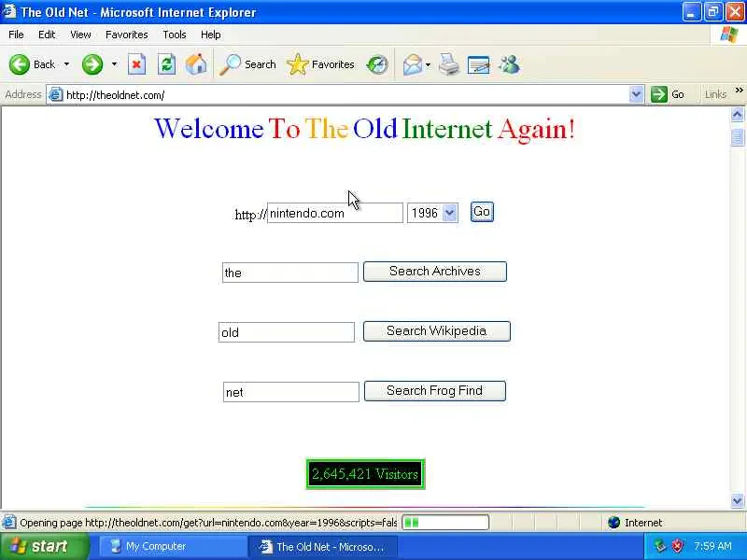Click the Windows flag logo icon
Viewport: 747px width, 560px height.
click(729, 35)
